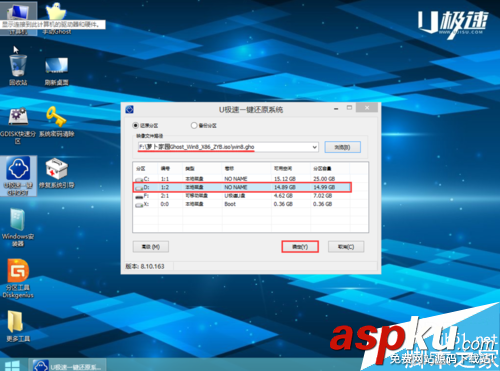Click the F: USB drive icon in list
This screenshot has width=500, height=371.
pyautogui.click(x=139, y=196)
